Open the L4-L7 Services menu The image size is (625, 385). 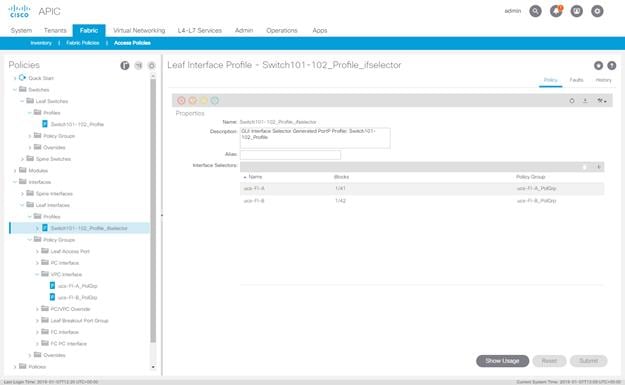point(199,30)
